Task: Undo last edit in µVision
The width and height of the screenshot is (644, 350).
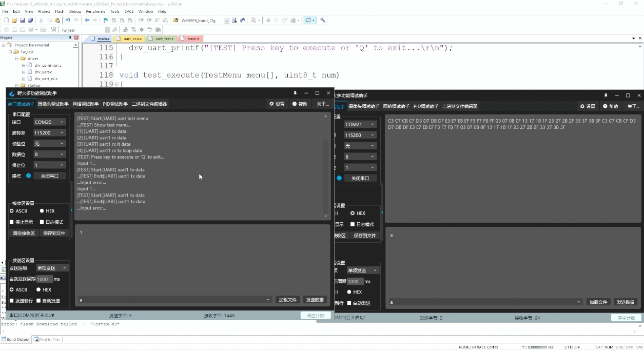Action: coord(68,20)
